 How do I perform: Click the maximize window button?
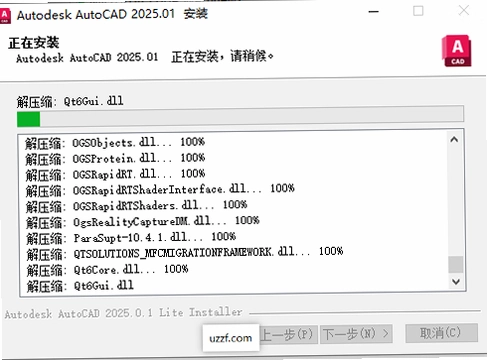(418, 11)
